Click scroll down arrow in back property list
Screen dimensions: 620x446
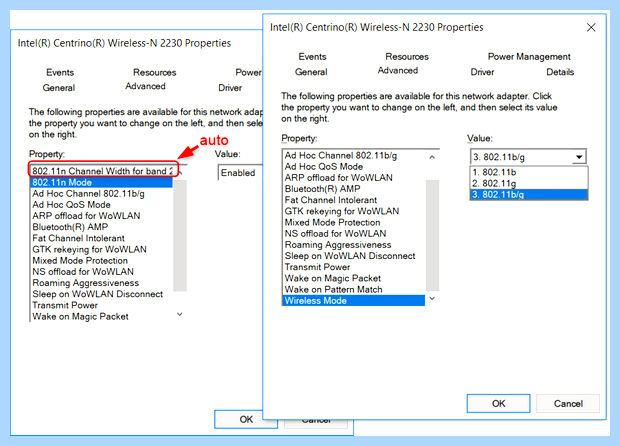pyautogui.click(x=180, y=314)
